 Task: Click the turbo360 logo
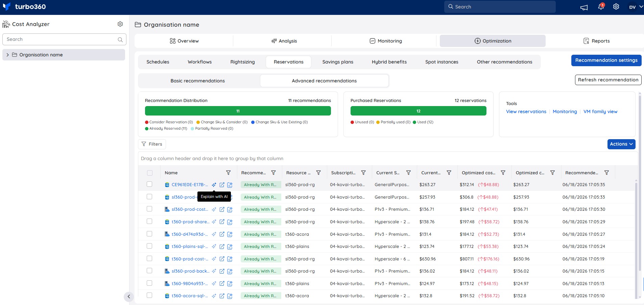(x=24, y=7)
